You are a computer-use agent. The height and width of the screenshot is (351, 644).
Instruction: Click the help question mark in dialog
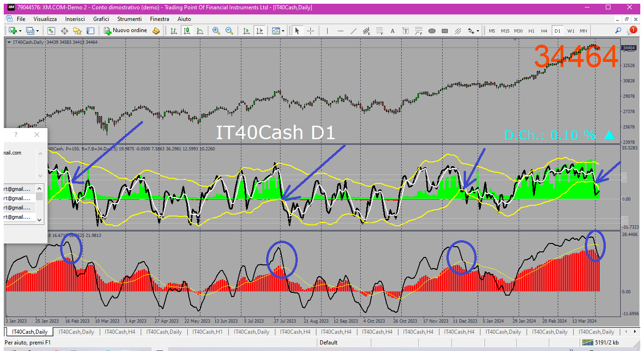(16, 135)
